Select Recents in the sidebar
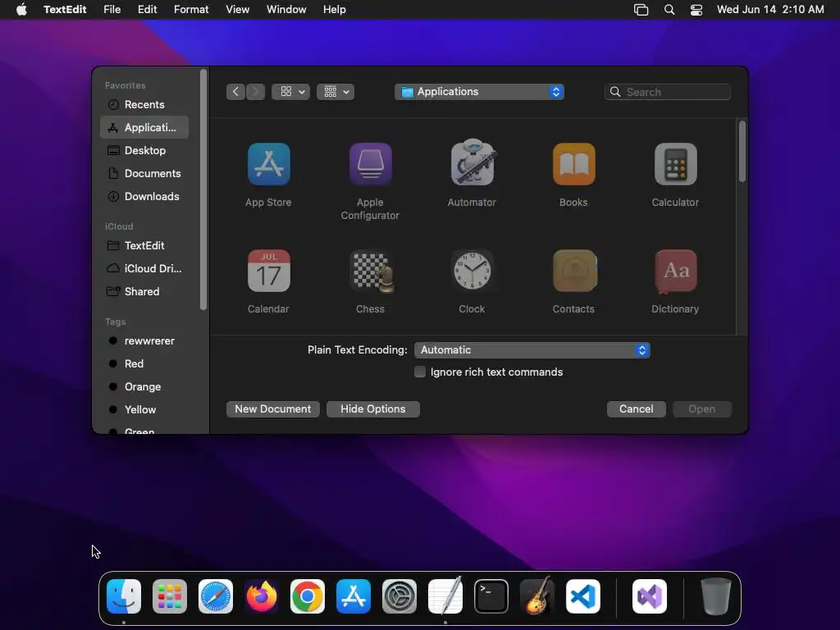Viewport: 840px width, 630px height. (144, 104)
